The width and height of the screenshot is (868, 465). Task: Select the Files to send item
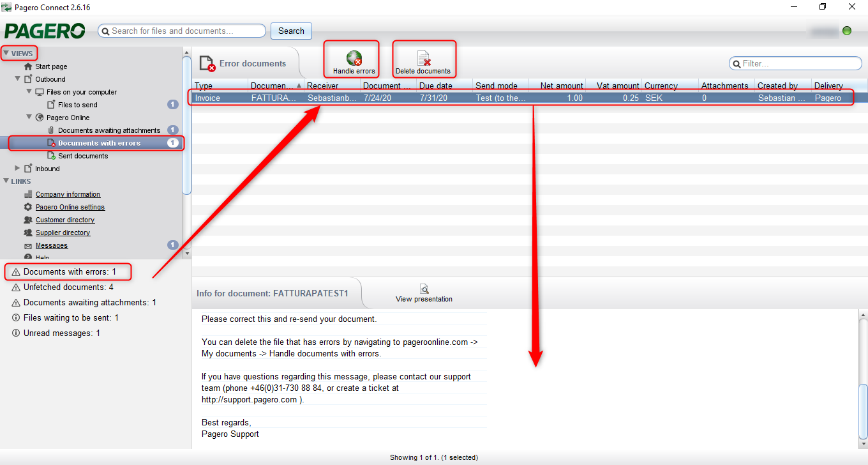click(78, 105)
